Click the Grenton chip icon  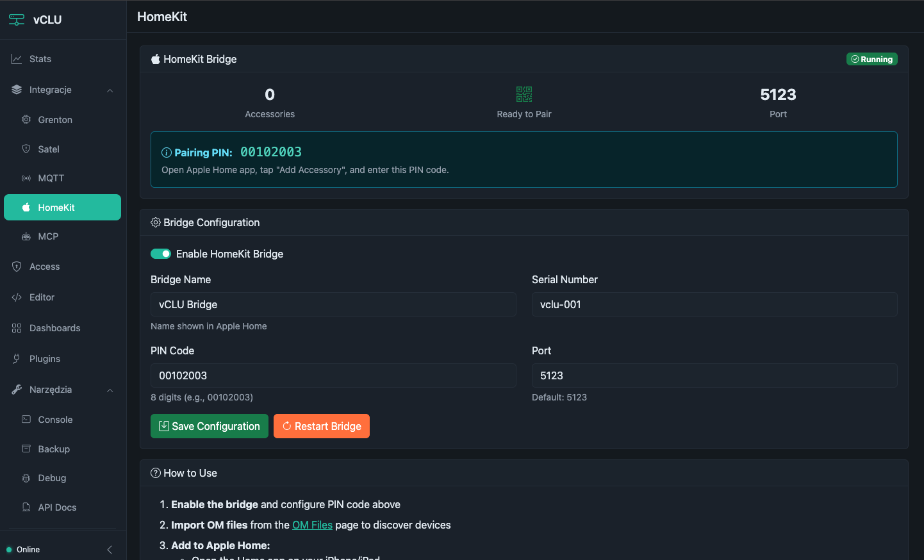coord(26,120)
